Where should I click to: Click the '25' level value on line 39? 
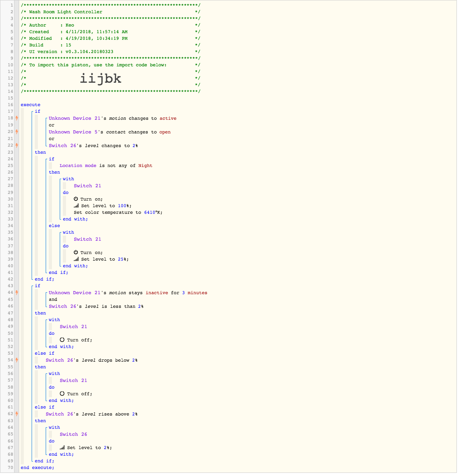(x=121, y=259)
